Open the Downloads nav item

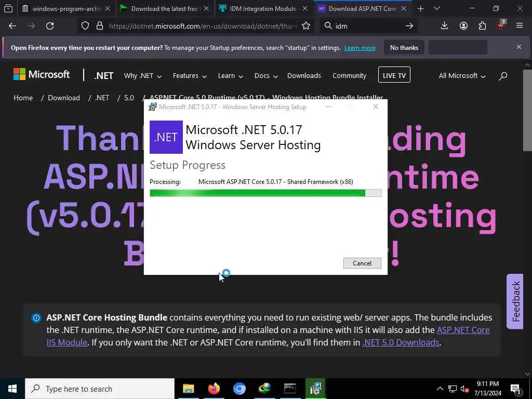tap(304, 76)
